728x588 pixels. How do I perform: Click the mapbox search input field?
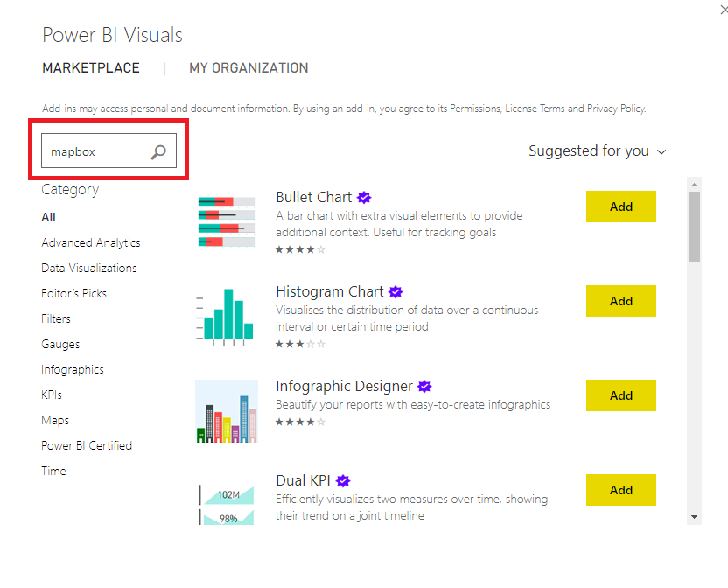pos(108,150)
